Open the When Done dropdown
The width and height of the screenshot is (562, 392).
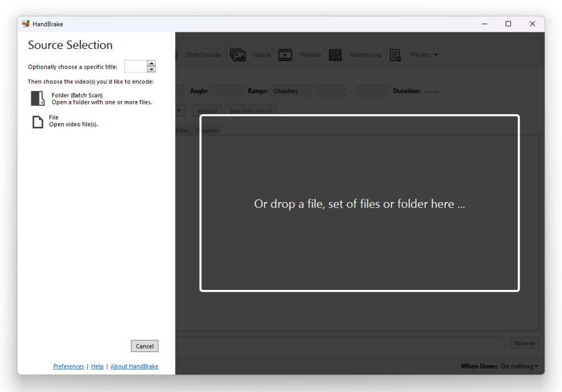pos(520,366)
